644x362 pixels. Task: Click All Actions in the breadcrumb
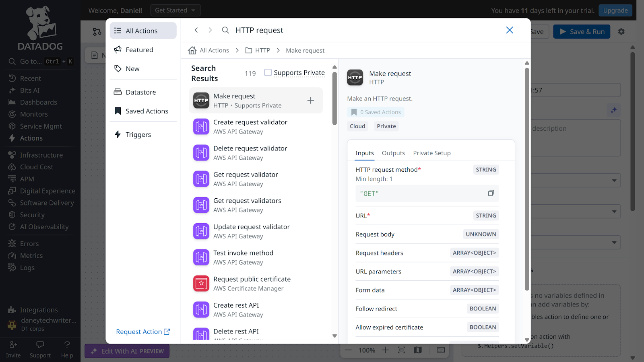[x=214, y=50]
